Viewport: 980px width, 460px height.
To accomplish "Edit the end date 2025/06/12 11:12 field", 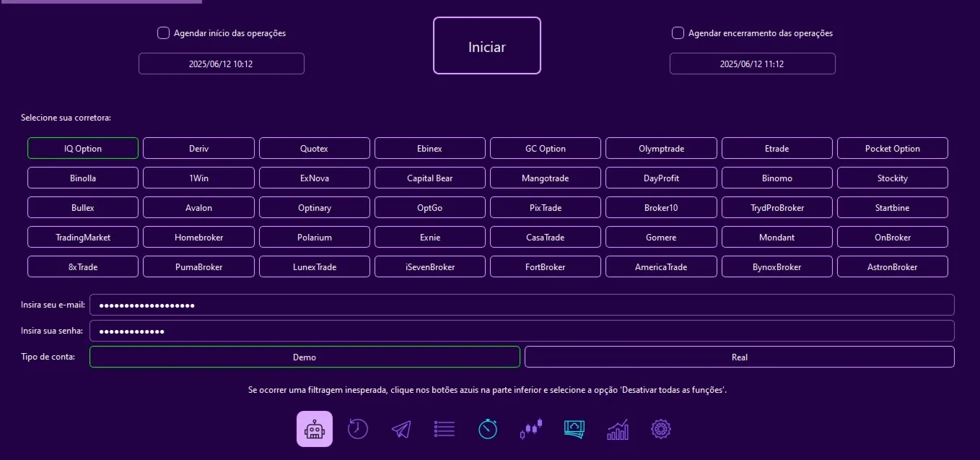I will (x=753, y=64).
